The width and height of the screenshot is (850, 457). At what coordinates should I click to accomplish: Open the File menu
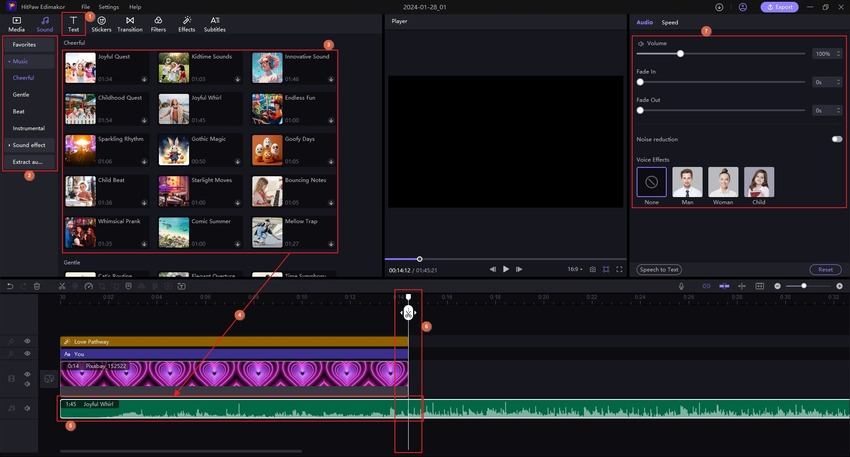coord(86,7)
